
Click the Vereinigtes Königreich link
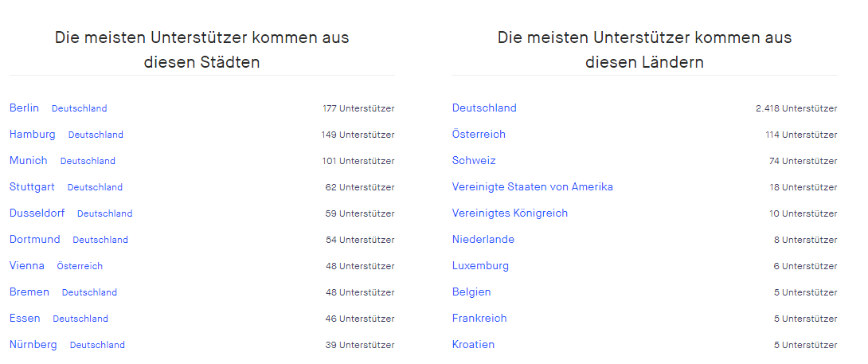pos(510,213)
